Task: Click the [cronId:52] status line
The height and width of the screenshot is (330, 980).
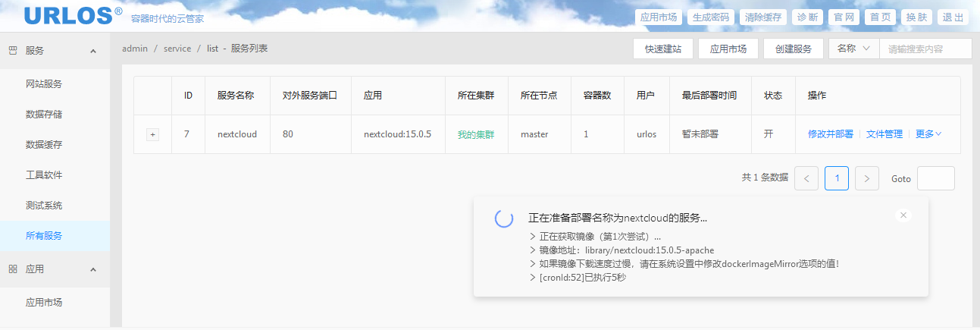Action: 578,277
